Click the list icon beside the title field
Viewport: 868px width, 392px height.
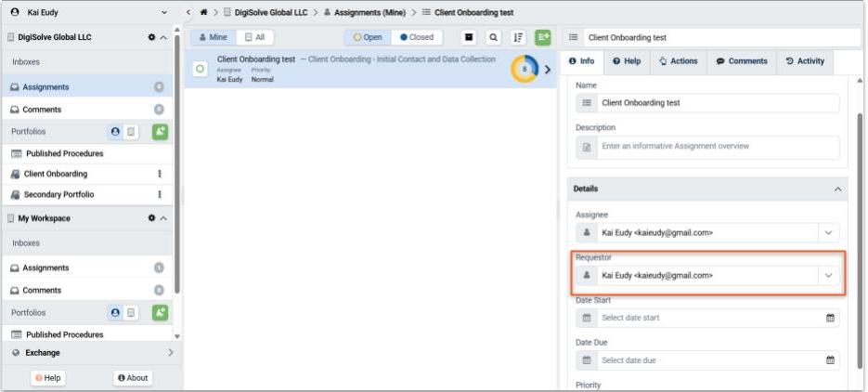click(x=574, y=38)
